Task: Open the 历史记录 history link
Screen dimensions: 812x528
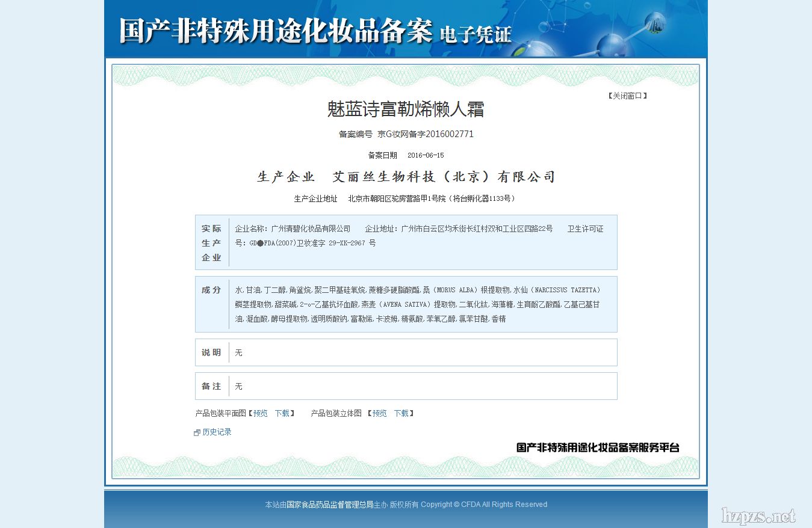Action: 217,432
